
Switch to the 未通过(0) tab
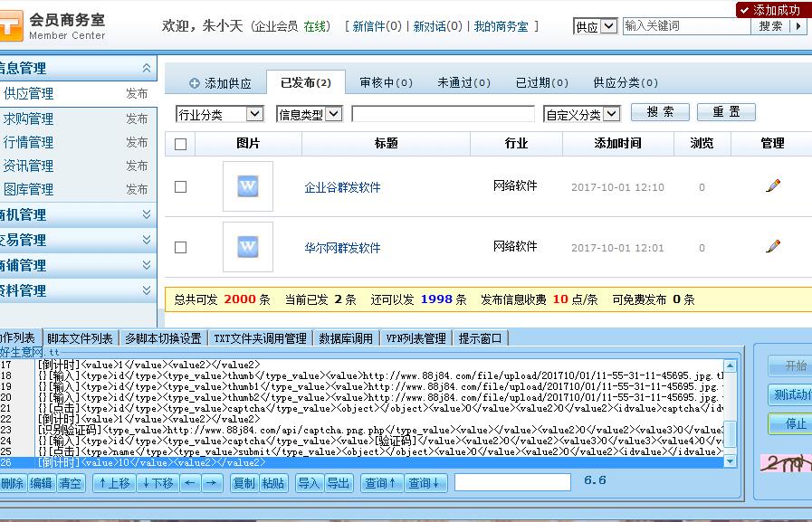[x=463, y=82]
